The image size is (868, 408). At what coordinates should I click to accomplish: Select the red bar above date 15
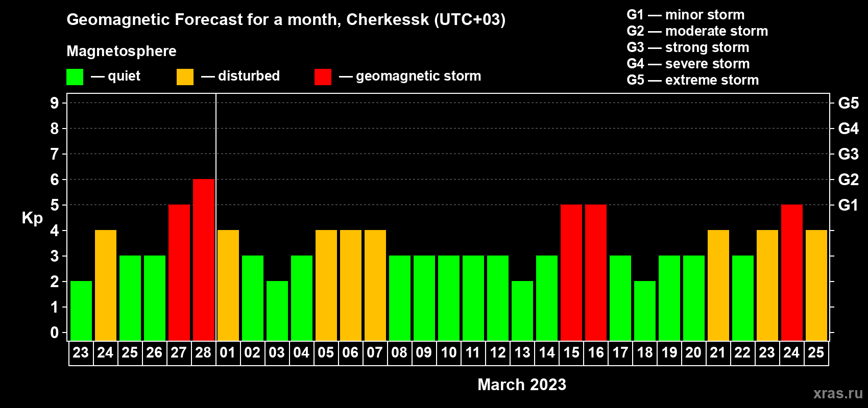[x=571, y=273]
